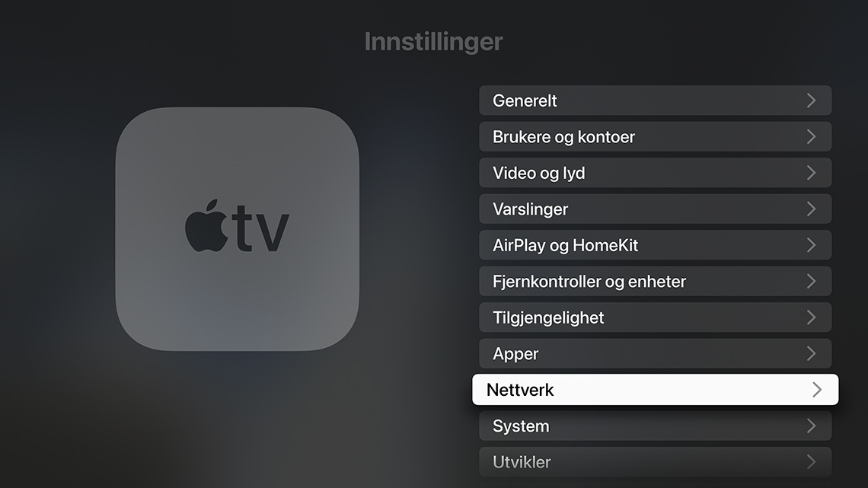Open Tilgjengelighet settings
868x488 pixels.
(x=655, y=317)
